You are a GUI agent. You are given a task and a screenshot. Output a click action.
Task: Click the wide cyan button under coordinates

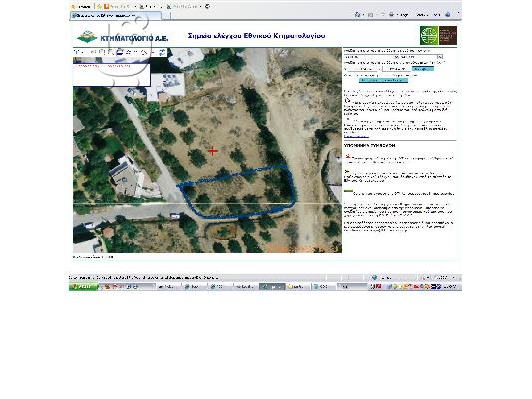click(384, 80)
